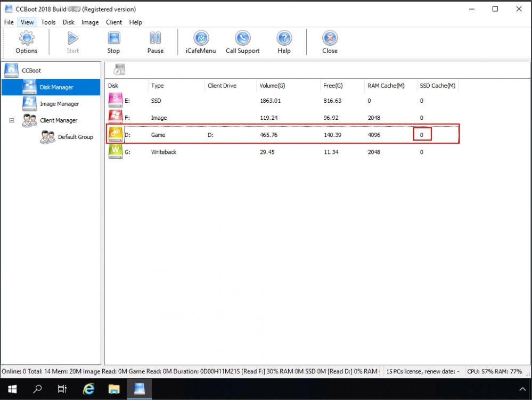Open the Help menu in the menu bar

point(136,22)
